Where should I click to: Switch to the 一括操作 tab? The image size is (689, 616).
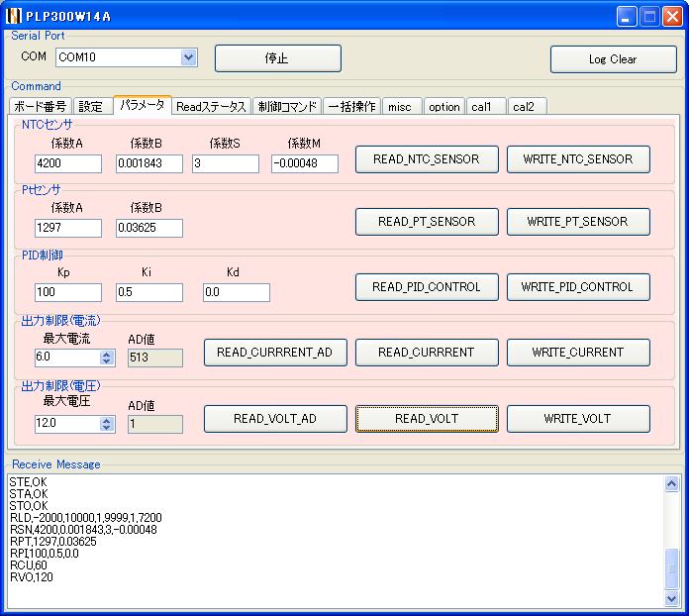tap(352, 106)
